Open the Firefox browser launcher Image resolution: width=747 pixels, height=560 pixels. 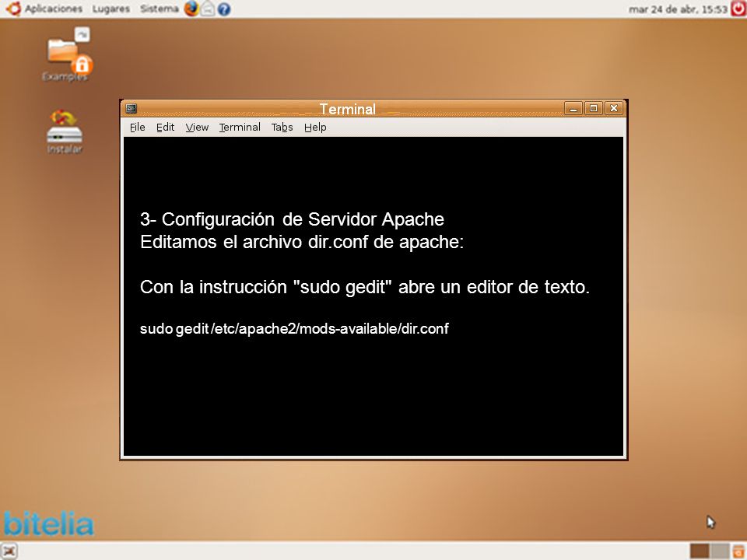pos(191,8)
